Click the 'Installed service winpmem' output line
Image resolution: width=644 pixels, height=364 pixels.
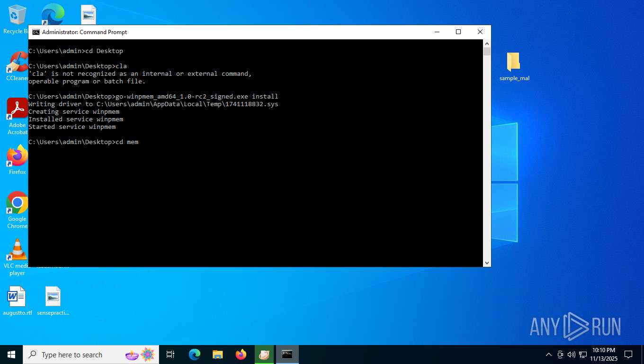[x=76, y=119]
